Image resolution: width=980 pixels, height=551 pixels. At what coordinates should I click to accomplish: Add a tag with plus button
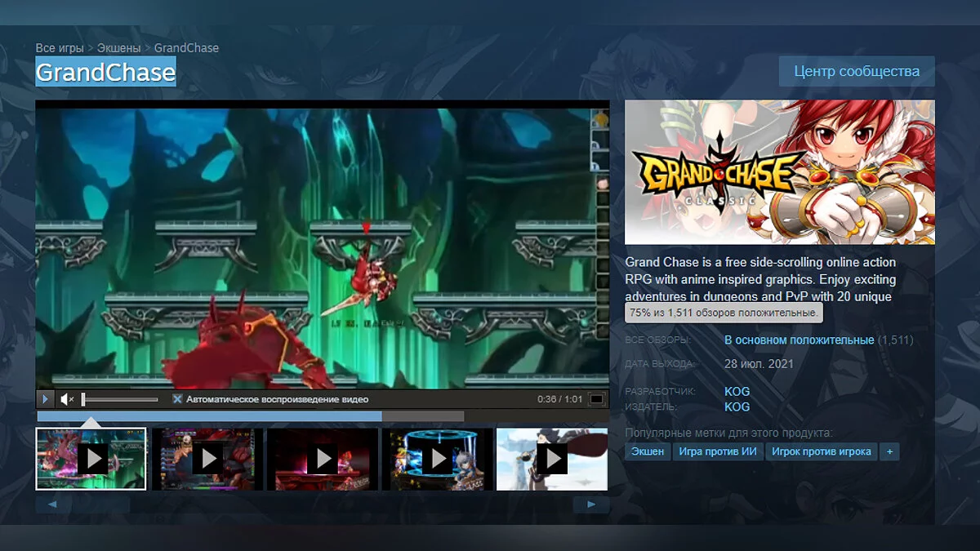pyautogui.click(x=889, y=451)
